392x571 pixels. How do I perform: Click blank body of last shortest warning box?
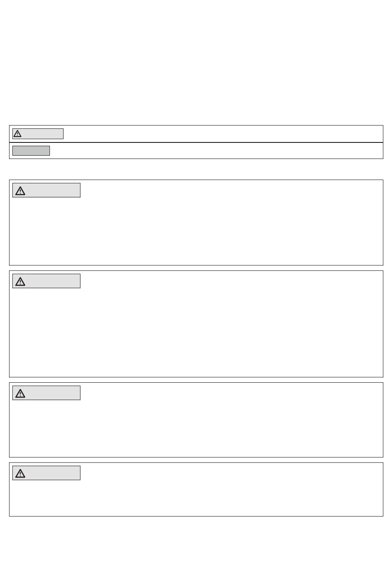pos(196,498)
